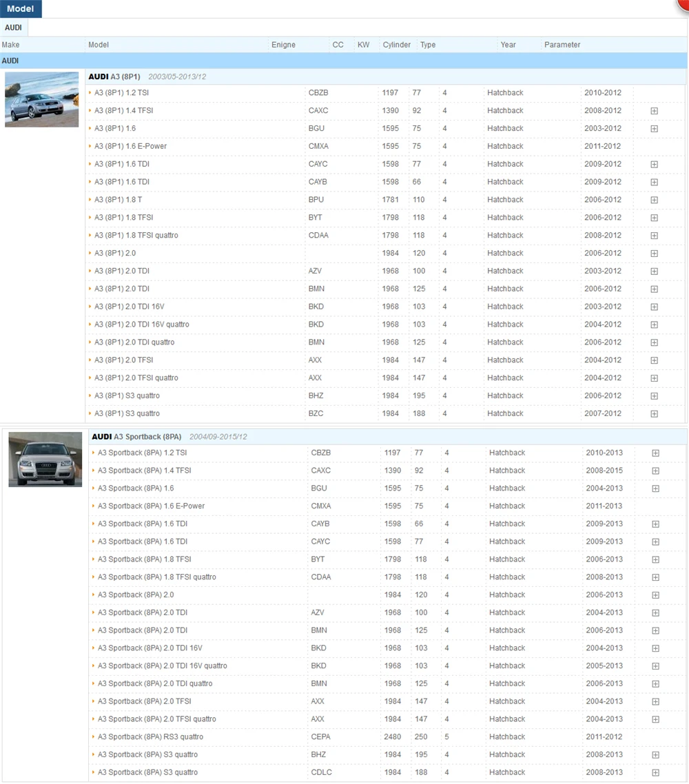
Task: Click plus icon for A3 (8P1) S3 quattro BZC
Action: pyautogui.click(x=654, y=414)
